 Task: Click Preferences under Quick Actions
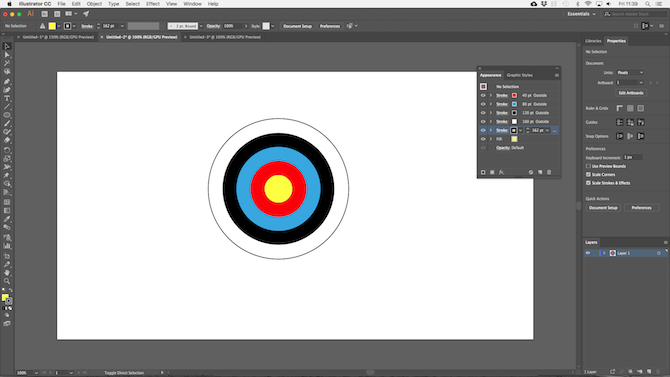(641, 208)
